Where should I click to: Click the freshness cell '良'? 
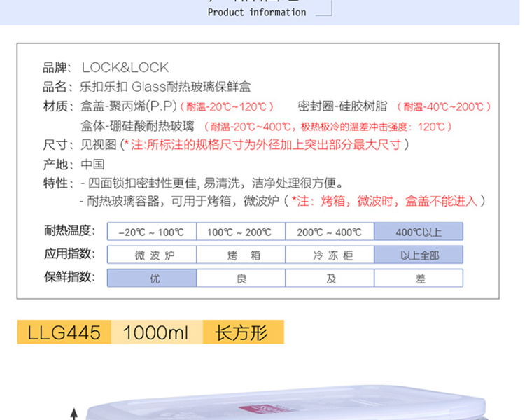point(241,278)
